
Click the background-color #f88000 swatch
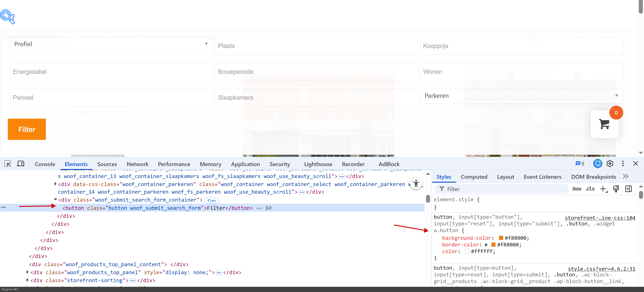(x=501, y=238)
